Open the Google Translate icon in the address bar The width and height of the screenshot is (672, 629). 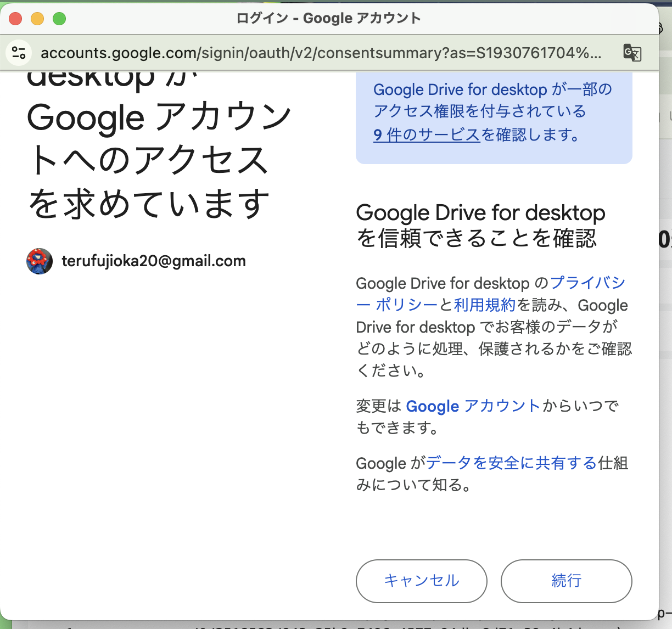coord(632,53)
